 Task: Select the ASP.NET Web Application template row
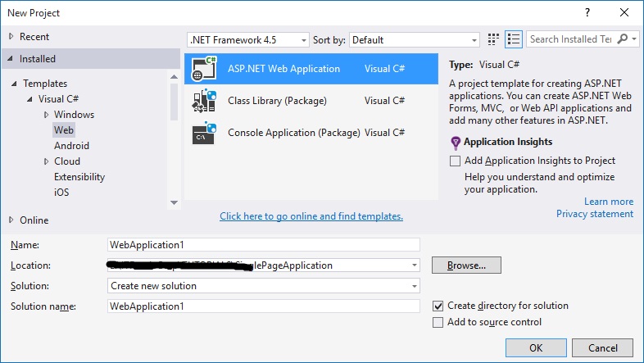coord(311,69)
